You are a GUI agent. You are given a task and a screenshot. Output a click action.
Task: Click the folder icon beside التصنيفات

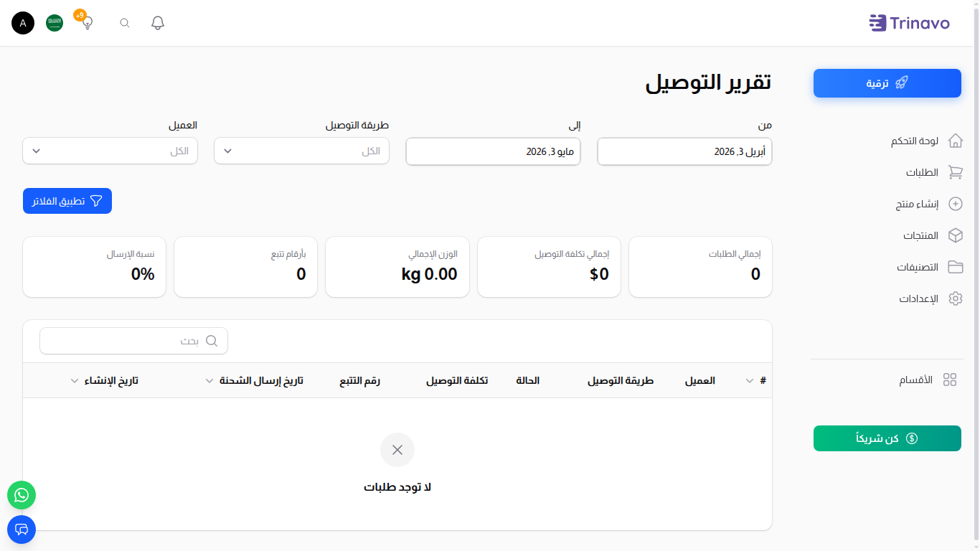(955, 267)
